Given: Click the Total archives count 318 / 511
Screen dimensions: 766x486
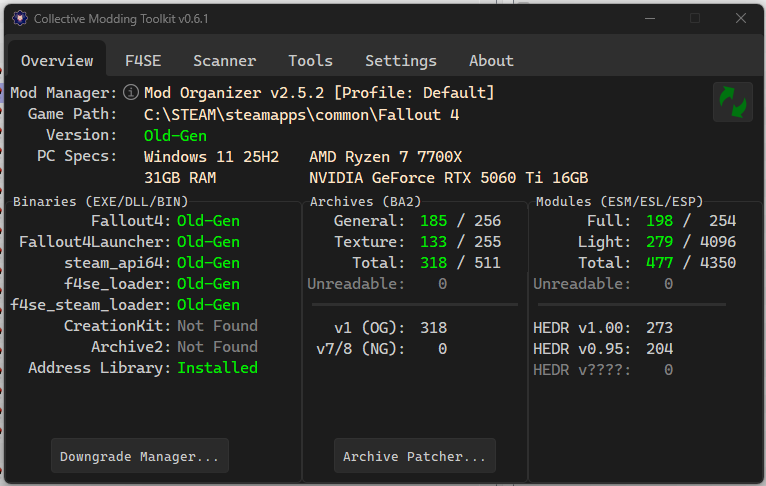Looking at the screenshot, I should [460, 263].
